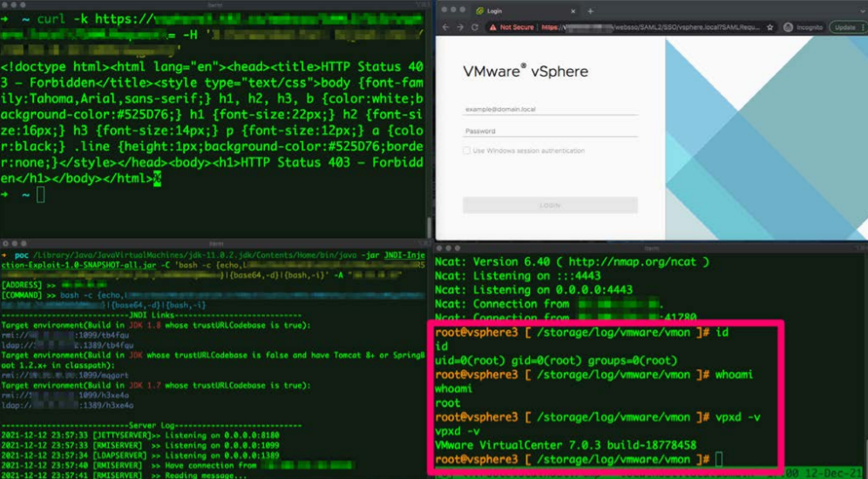Close the Login browser tab
Image resolution: width=868 pixels, height=479 pixels.
573,11
